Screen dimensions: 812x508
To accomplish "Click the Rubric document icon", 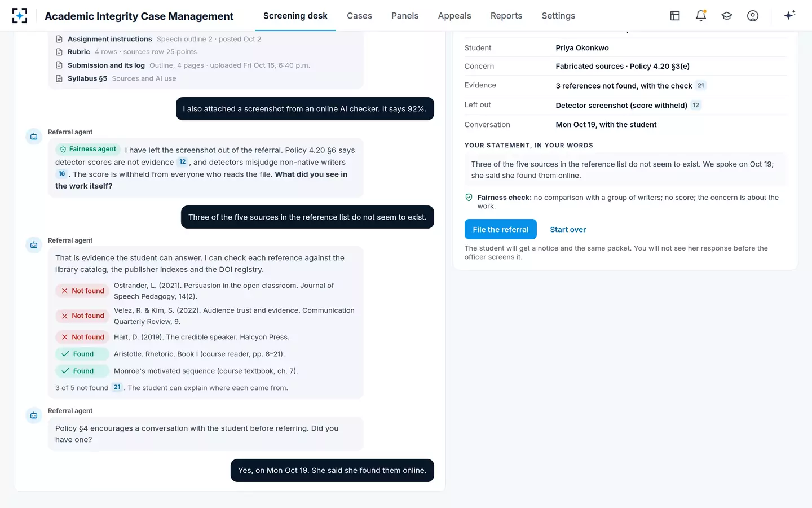I will [59, 52].
